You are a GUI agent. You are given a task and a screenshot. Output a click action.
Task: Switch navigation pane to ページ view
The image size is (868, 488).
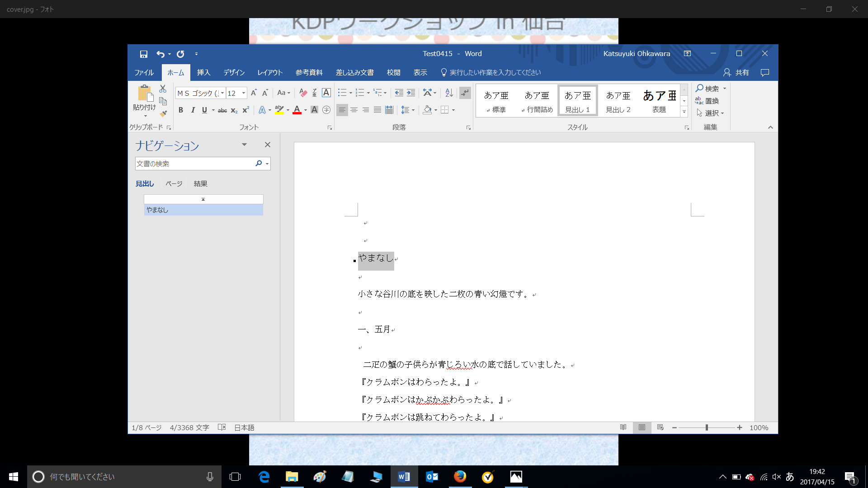[173, 183]
